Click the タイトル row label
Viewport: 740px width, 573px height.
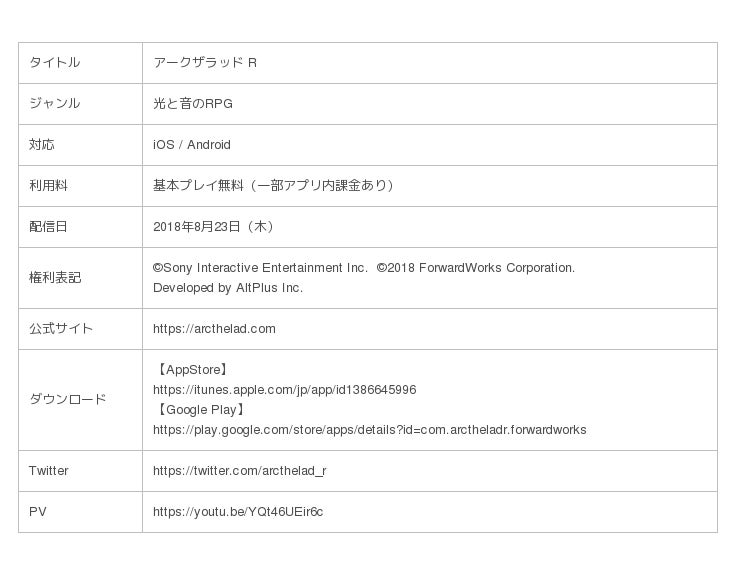click(54, 63)
